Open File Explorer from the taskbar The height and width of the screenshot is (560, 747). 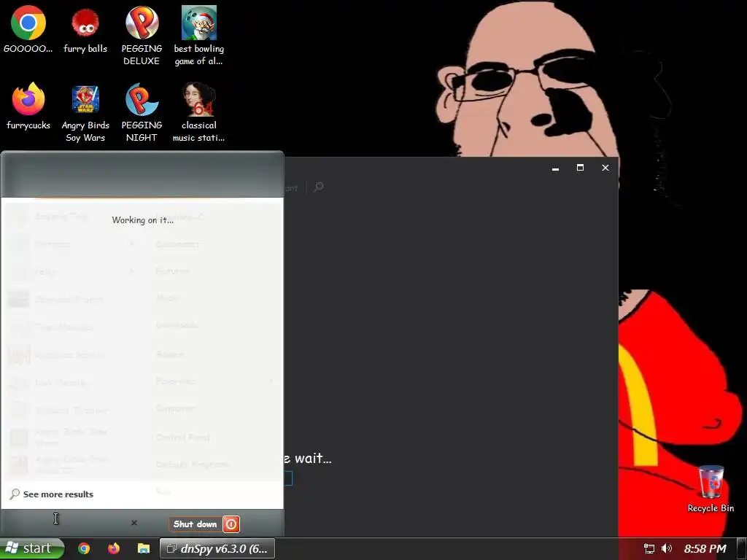[x=144, y=548]
